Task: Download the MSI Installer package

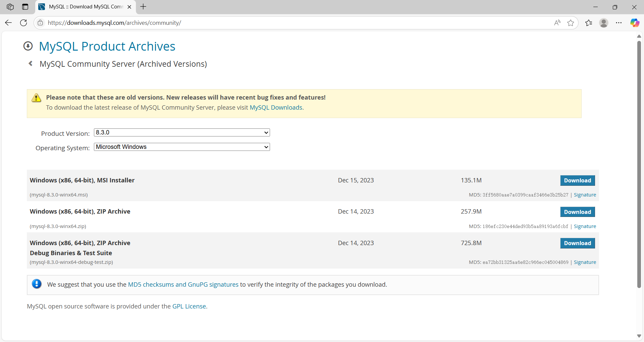Action: pyautogui.click(x=578, y=180)
